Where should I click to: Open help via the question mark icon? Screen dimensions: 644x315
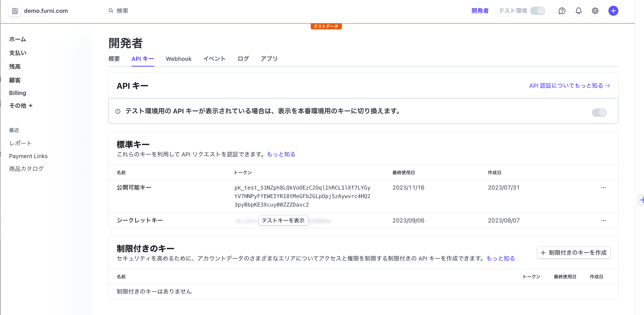(x=562, y=11)
